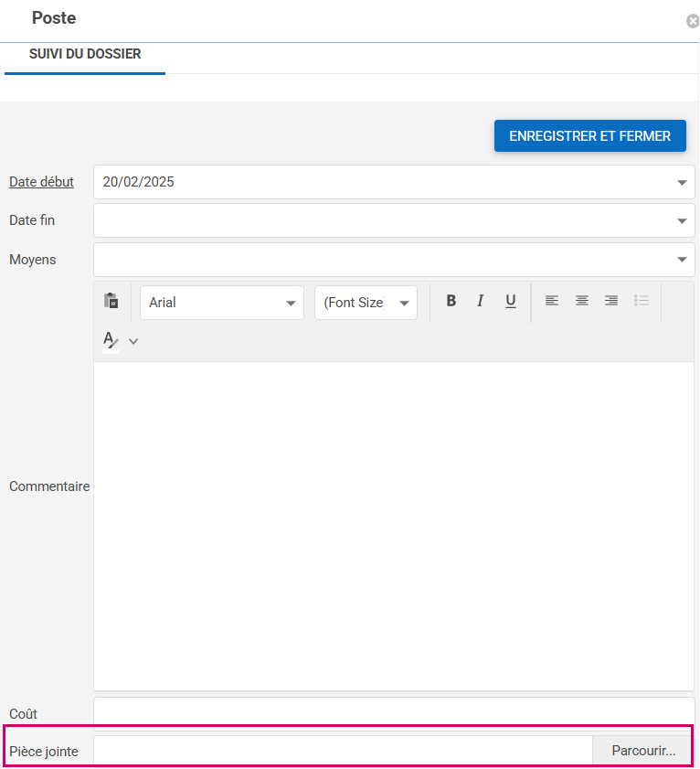Click the Enregistrer et fermer button
The image size is (700, 769).
pos(589,136)
